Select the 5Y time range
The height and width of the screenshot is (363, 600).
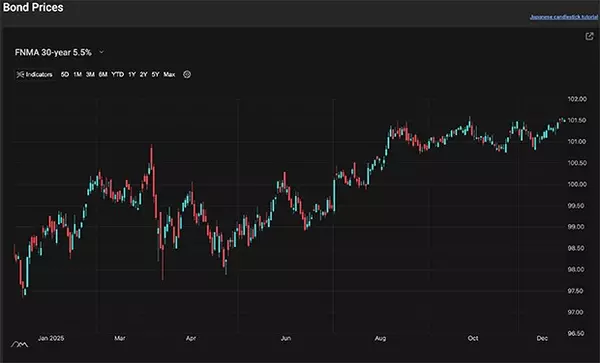155,75
